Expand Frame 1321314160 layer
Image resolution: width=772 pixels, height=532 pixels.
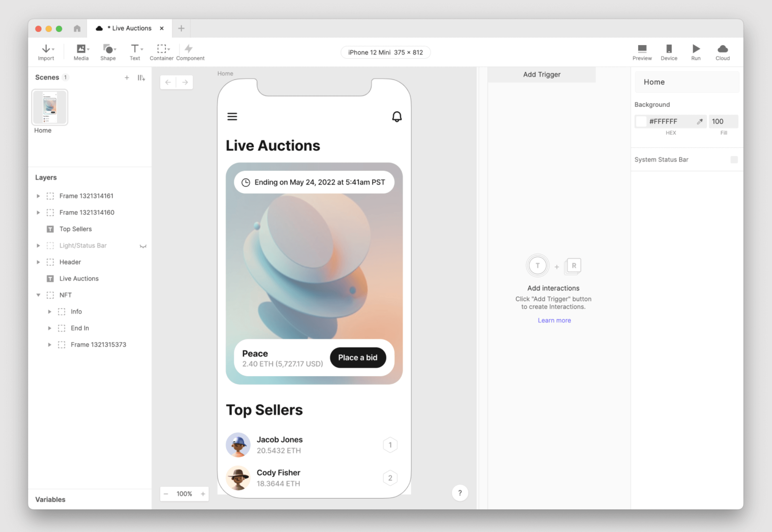(38, 213)
